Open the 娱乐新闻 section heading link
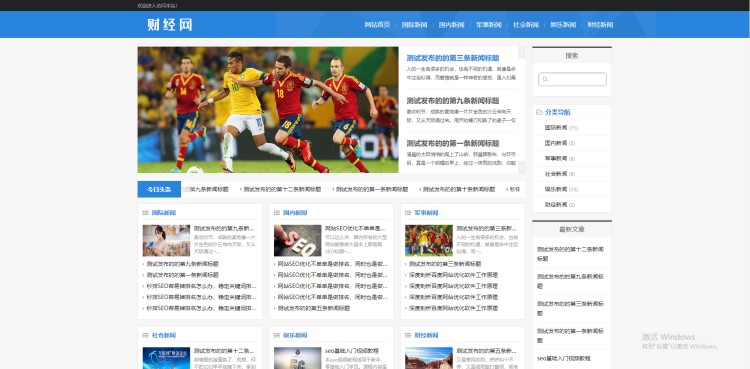The image size is (750, 369). pyautogui.click(x=295, y=335)
